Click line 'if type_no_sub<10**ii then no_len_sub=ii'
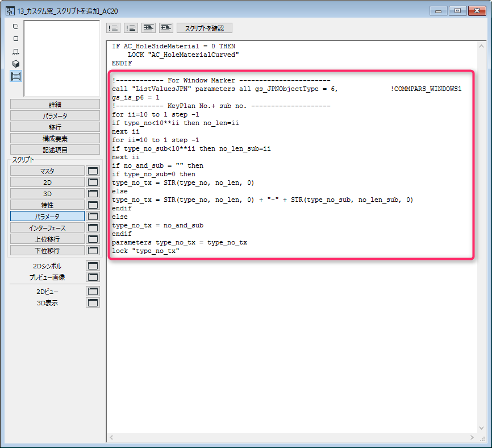 coord(191,148)
